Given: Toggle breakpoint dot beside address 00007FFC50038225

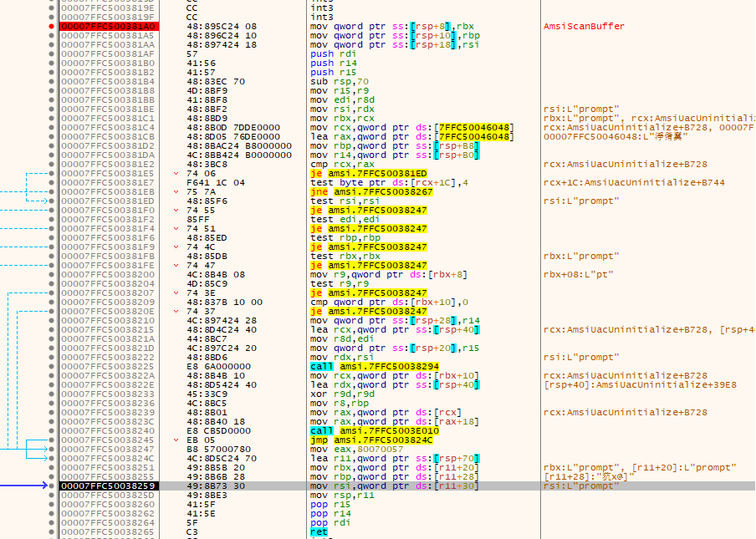Looking at the screenshot, I should click(52, 367).
